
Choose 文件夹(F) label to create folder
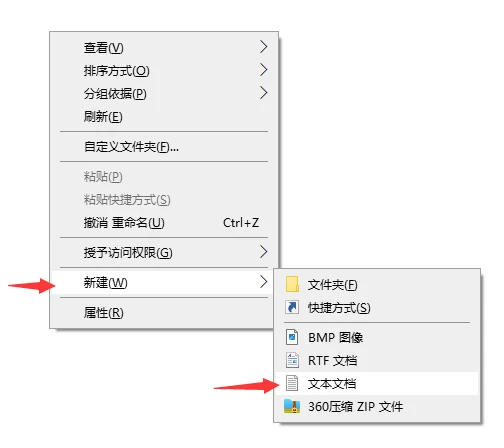pyautogui.click(x=332, y=285)
